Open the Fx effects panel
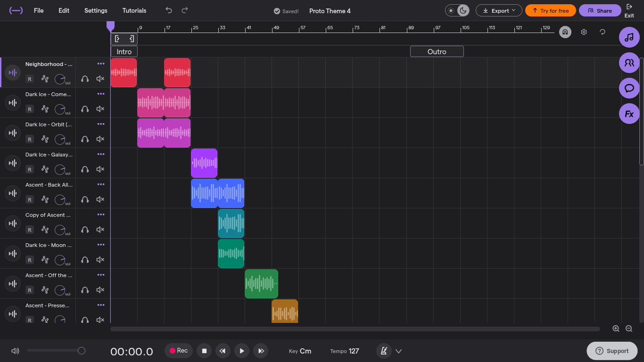644x362 pixels. (x=629, y=114)
